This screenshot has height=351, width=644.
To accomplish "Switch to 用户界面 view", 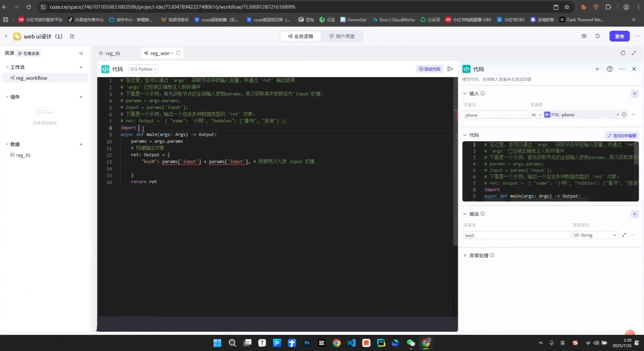I will click(x=342, y=36).
